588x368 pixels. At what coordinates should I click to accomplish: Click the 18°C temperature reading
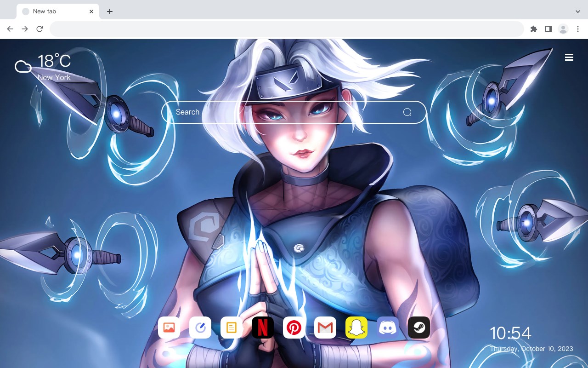tap(54, 61)
